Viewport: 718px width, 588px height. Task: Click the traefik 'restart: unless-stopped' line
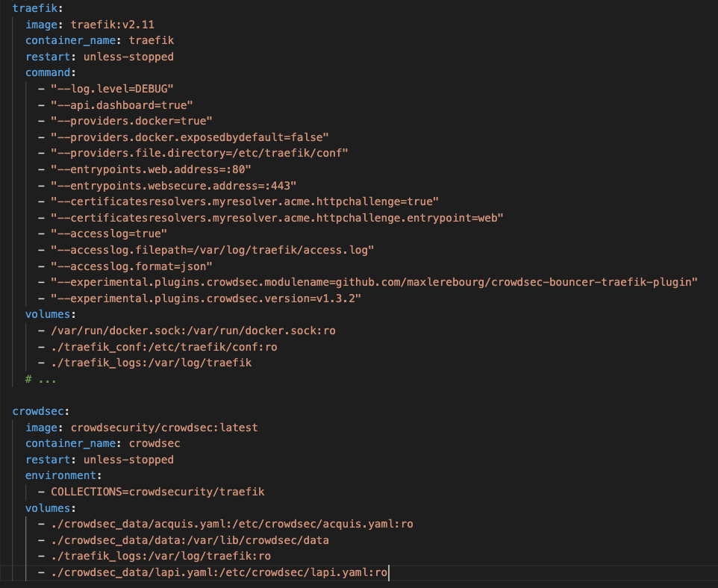point(99,56)
